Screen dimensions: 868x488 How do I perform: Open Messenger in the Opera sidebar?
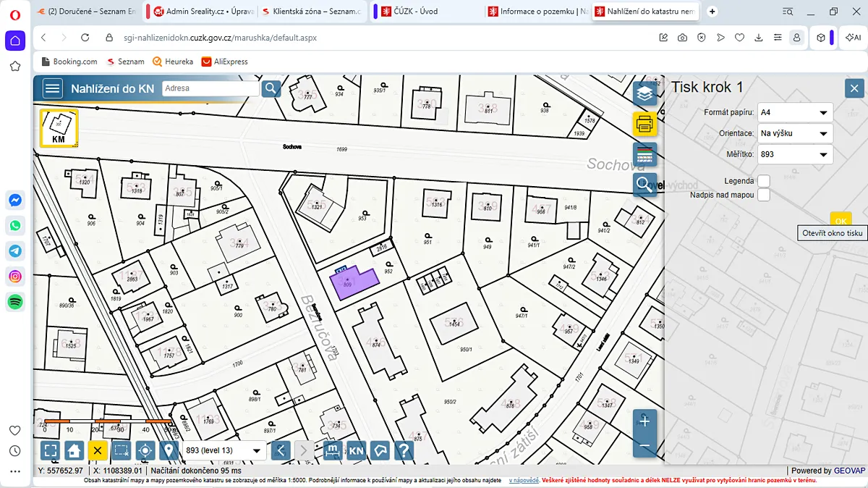[15, 201]
